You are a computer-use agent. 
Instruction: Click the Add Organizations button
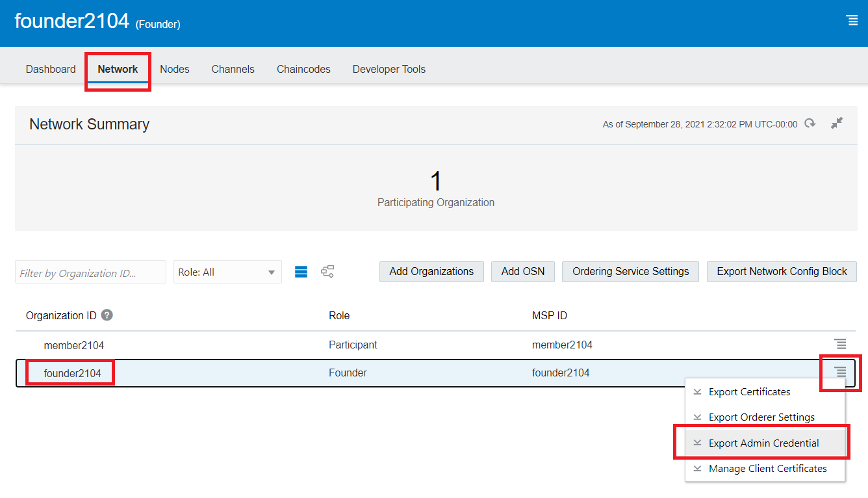coord(431,272)
